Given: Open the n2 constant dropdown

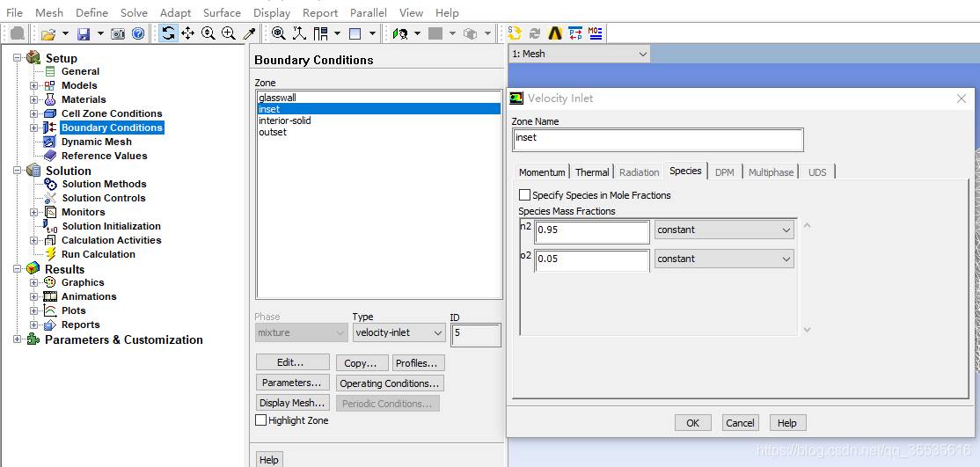Looking at the screenshot, I should pos(724,230).
